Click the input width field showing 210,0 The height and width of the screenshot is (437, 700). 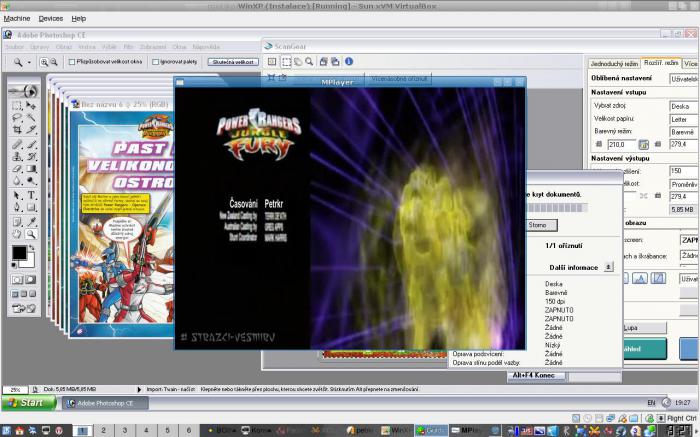621,144
